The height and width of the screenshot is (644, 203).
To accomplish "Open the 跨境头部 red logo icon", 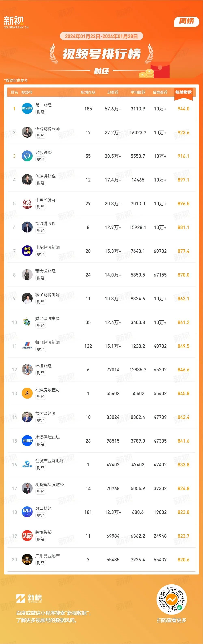I will [27, 536].
